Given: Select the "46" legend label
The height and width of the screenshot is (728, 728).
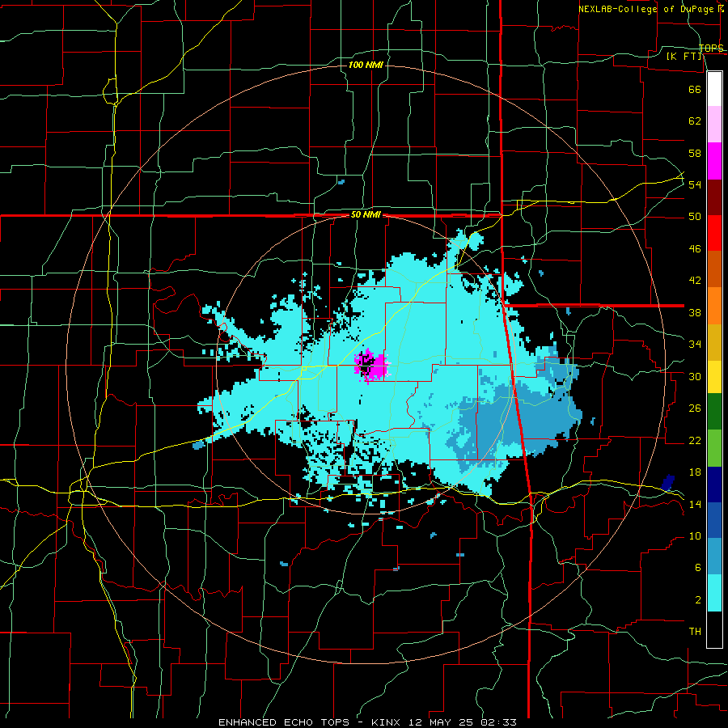Looking at the screenshot, I should click(695, 249).
